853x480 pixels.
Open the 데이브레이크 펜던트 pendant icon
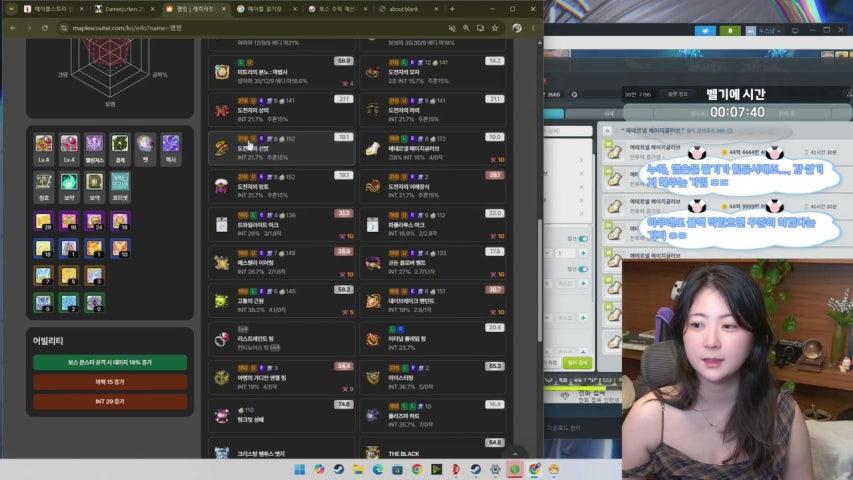tap(373, 301)
